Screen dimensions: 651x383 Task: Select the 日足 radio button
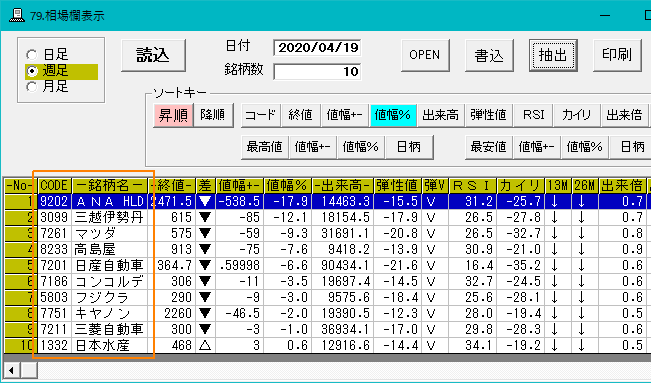[x=32, y=54]
